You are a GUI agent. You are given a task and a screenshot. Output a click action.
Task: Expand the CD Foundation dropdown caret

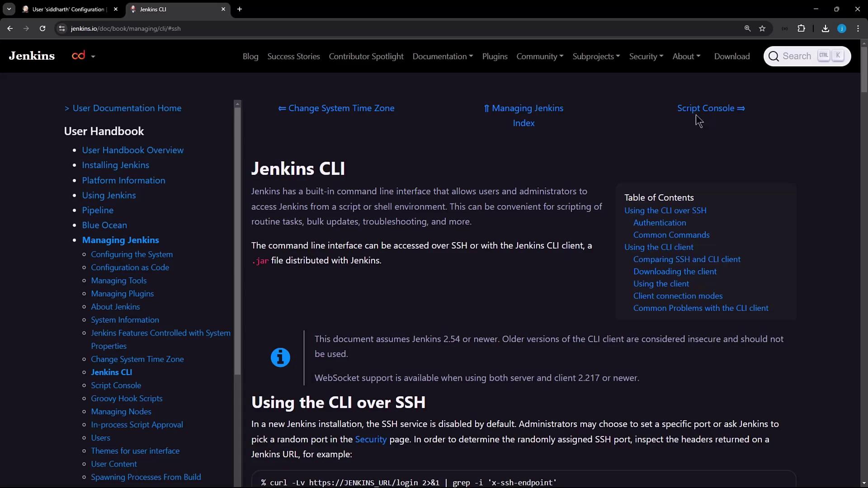click(93, 56)
